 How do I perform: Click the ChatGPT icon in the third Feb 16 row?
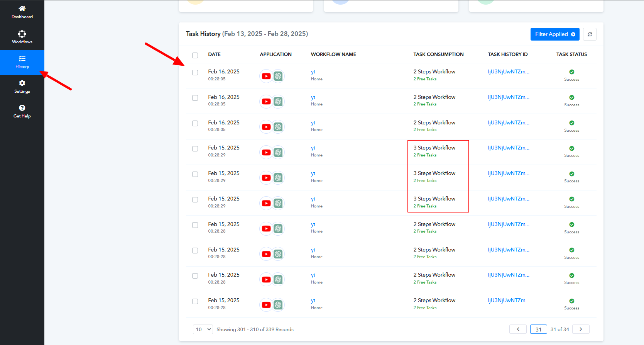coord(278,127)
